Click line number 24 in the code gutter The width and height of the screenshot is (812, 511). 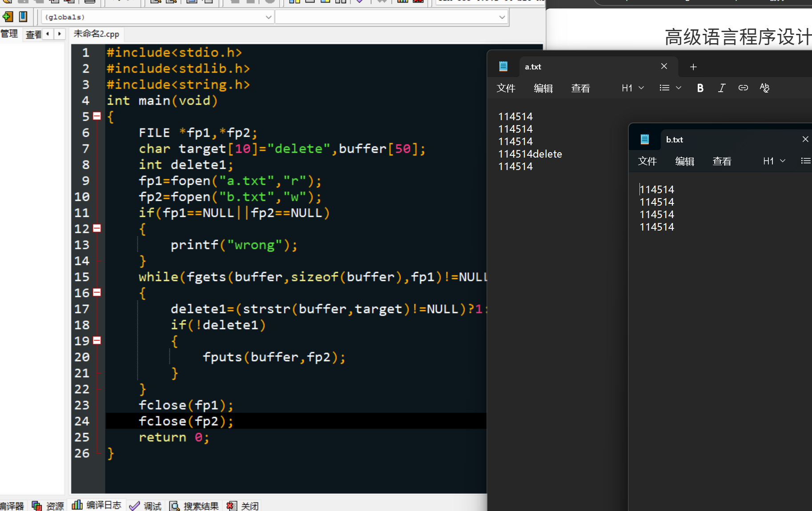click(82, 421)
